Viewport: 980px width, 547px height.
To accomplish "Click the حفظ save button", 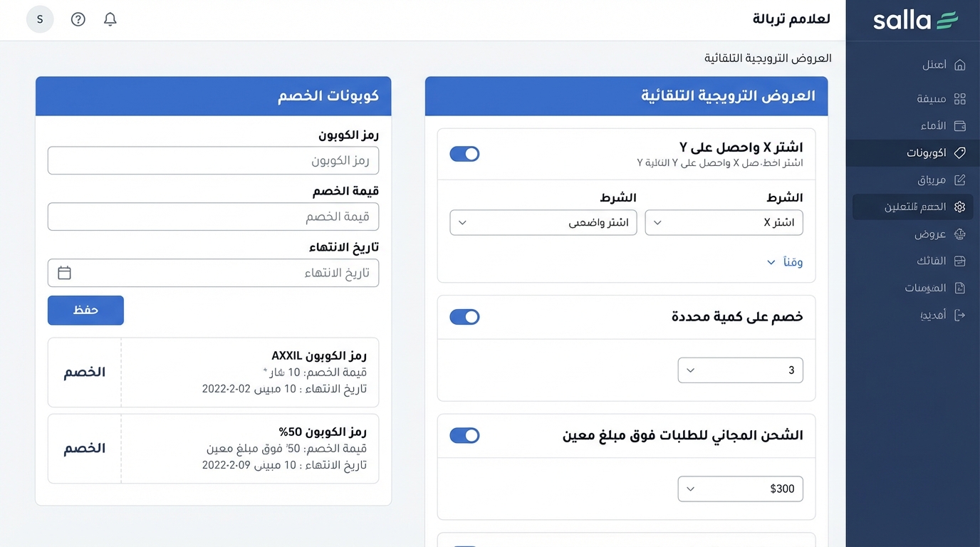I will pos(85,311).
